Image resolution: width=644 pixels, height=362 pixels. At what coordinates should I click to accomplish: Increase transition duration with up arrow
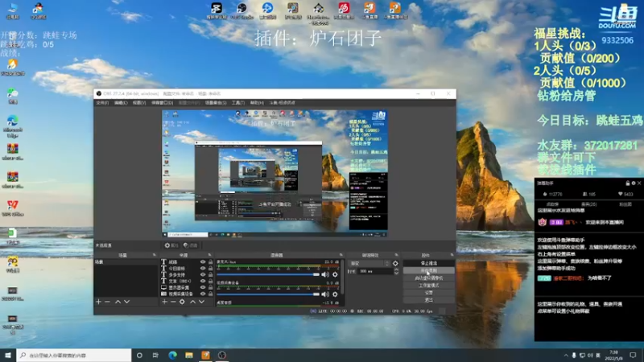(396, 269)
